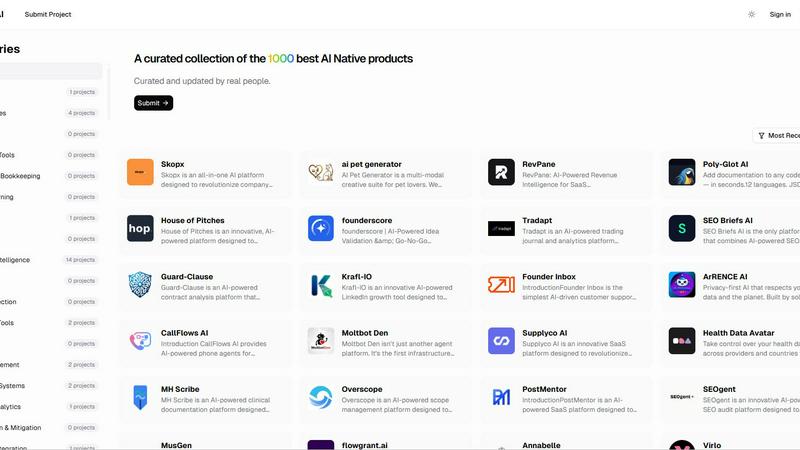Select the Bookkeeping category in sidebar
Screen dimensions: 800x450
pyautogui.click(x=50, y=176)
